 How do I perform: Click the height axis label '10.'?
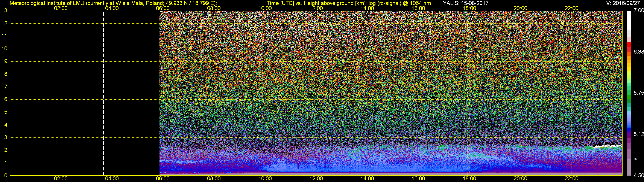pyautogui.click(x=5, y=49)
